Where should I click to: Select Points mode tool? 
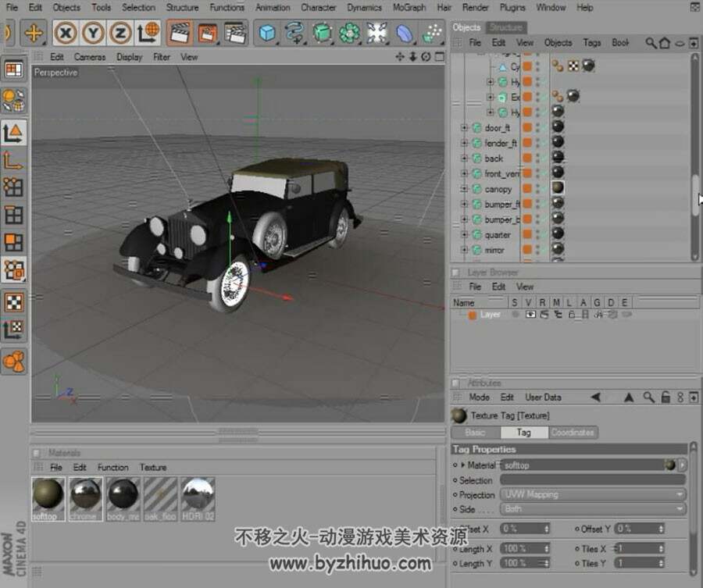click(x=13, y=187)
